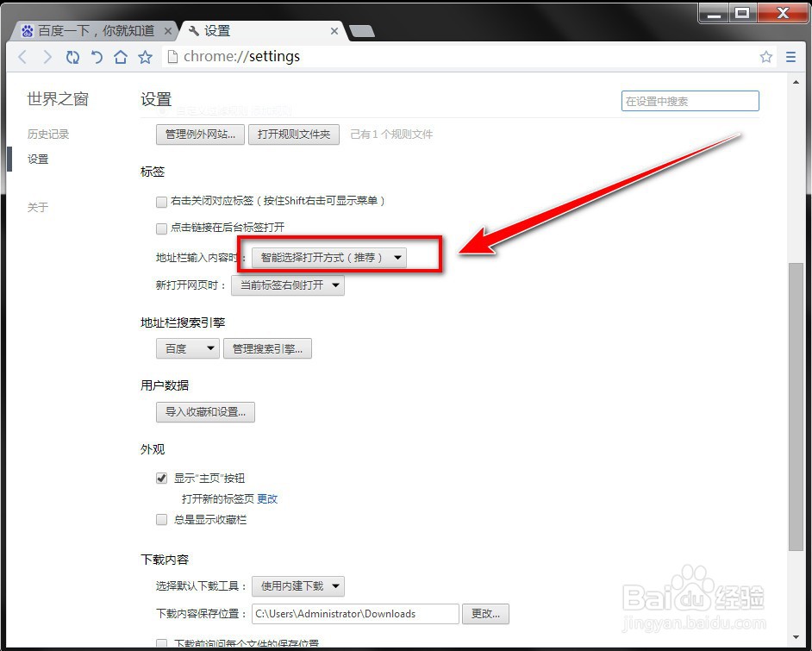Click the 世界之窗 title text
The width and height of the screenshot is (812, 651).
pos(58,99)
